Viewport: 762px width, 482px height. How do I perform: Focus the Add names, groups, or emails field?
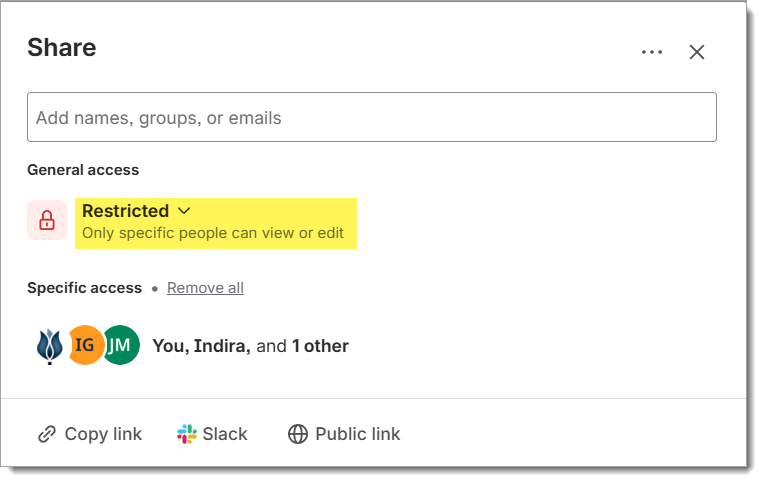pyautogui.click(x=371, y=118)
